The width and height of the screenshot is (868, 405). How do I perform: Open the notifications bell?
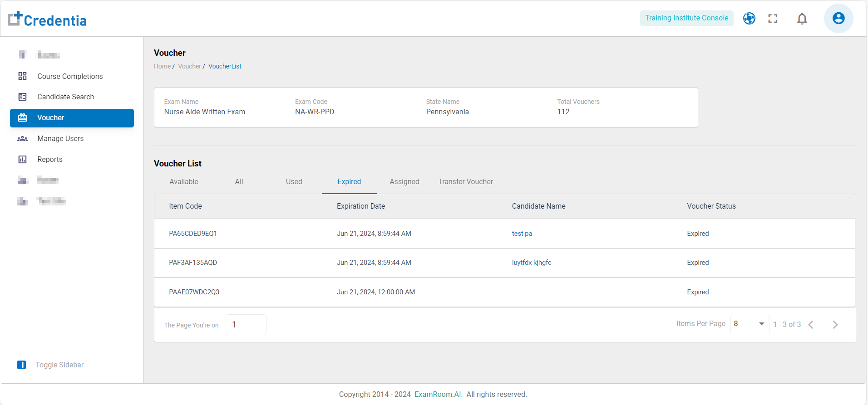click(802, 19)
